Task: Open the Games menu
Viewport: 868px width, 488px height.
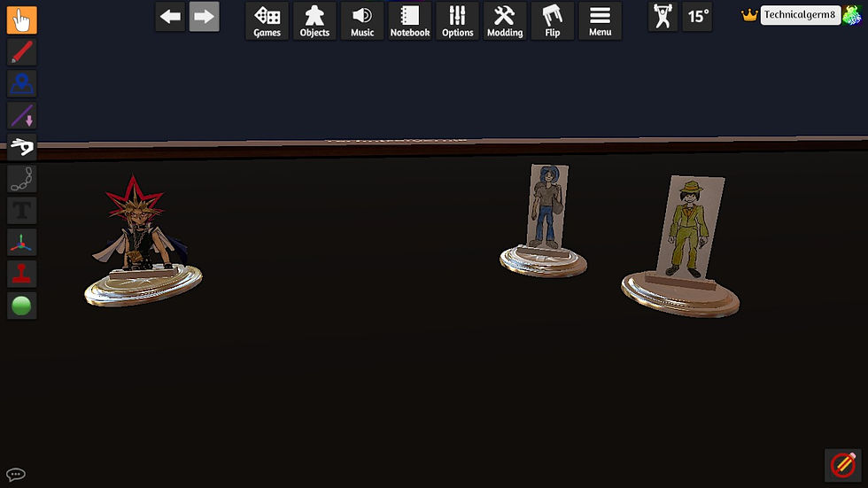Action: pyautogui.click(x=267, y=21)
